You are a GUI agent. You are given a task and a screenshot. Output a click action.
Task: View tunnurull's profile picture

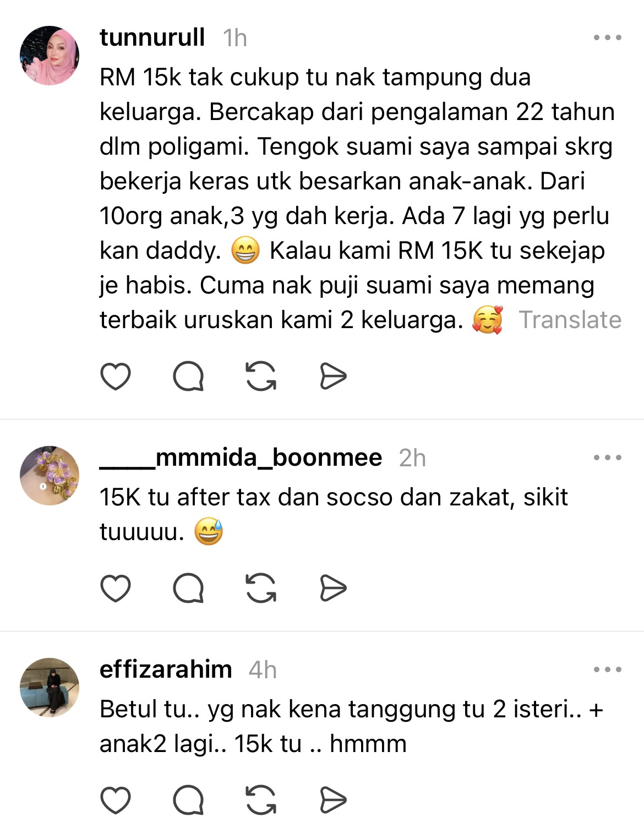pos(50,56)
